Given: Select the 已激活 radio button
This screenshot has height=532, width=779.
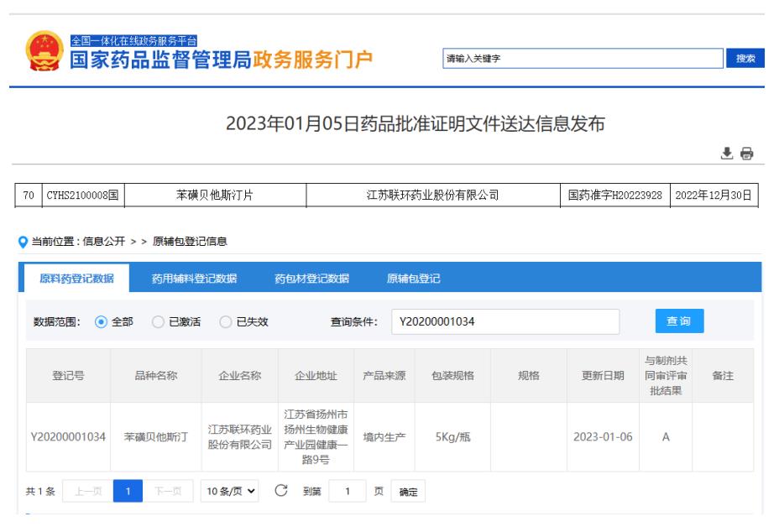Looking at the screenshot, I should click(157, 321).
